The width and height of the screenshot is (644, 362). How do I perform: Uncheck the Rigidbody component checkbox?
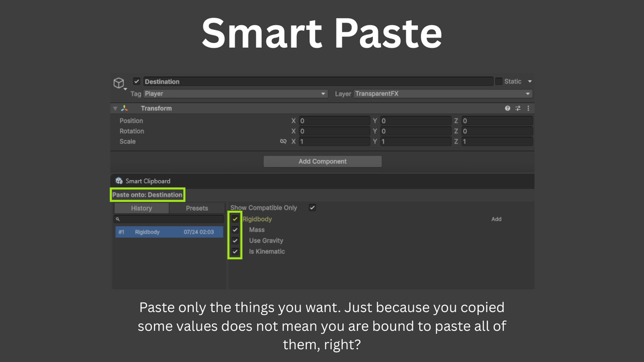(235, 219)
